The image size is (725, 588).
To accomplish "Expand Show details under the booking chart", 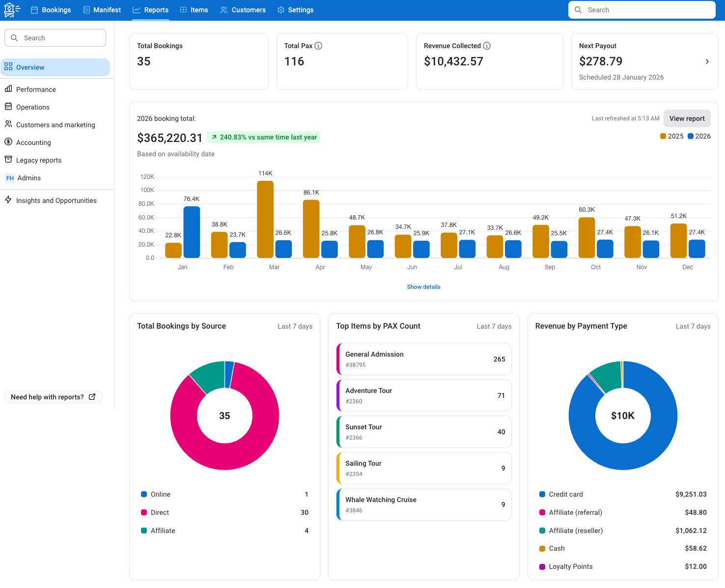I will (x=423, y=286).
